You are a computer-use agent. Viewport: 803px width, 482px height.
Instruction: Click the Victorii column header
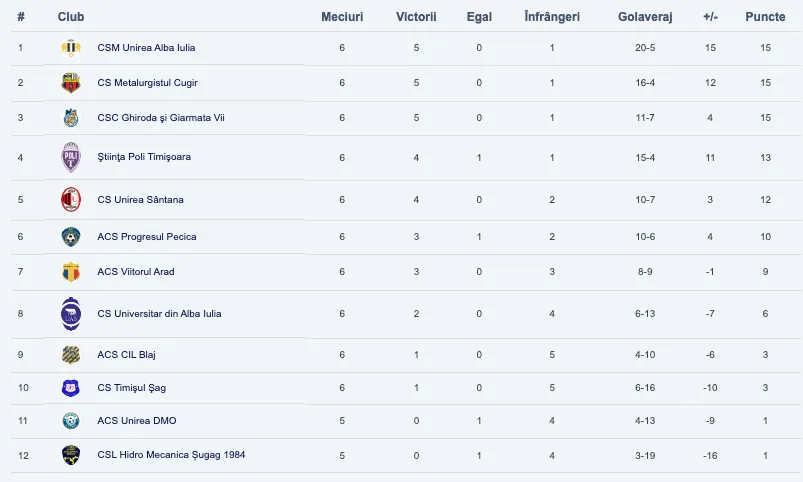pos(416,17)
